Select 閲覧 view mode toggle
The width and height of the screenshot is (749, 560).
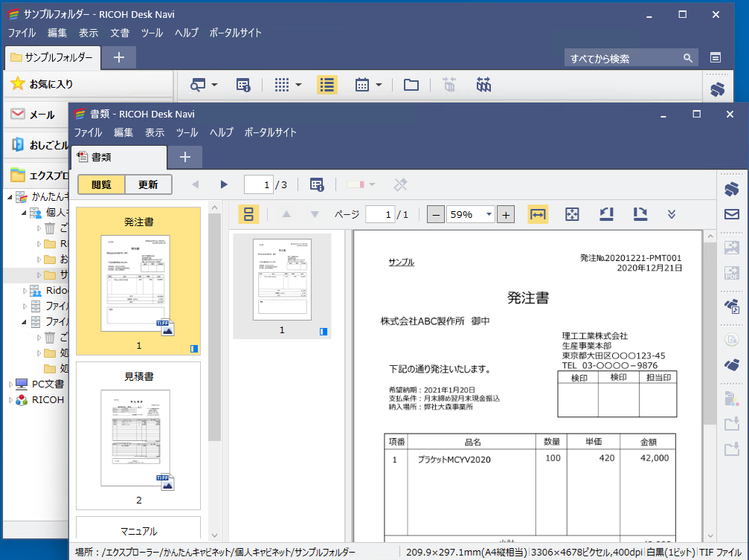101,184
